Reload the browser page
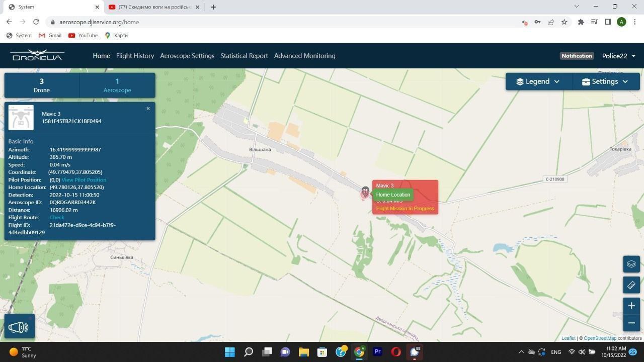644x362 pixels. [36, 22]
